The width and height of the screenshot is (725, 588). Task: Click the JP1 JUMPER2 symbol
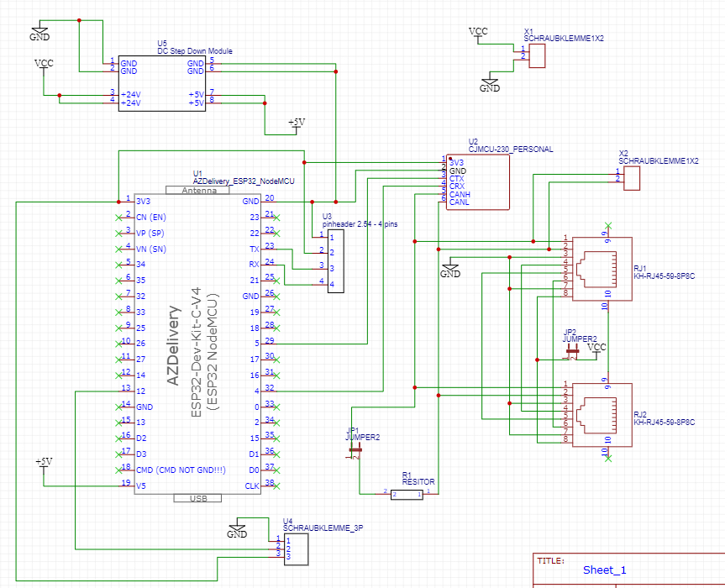[355, 449]
